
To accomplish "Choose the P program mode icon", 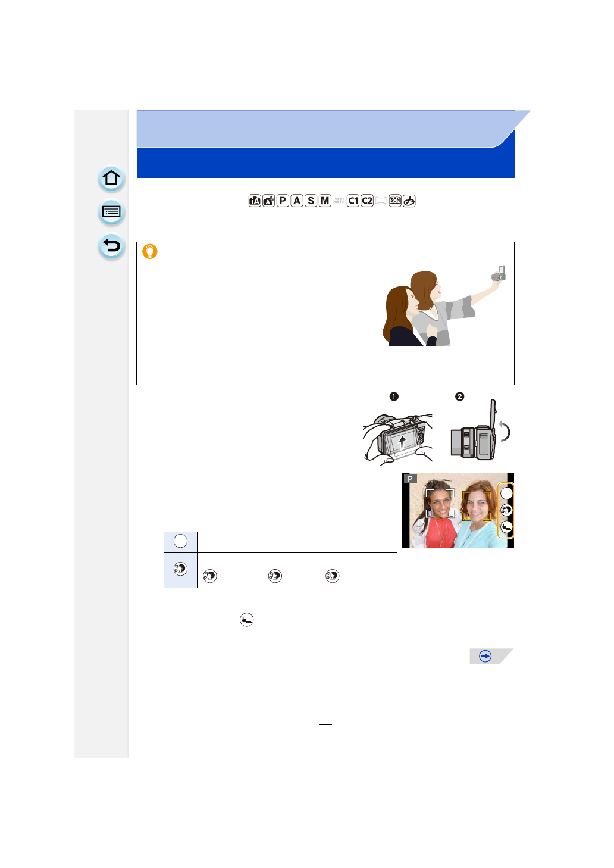I will click(x=283, y=201).
